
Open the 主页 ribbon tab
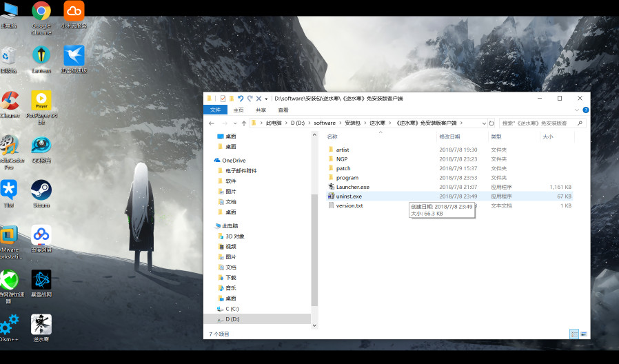239,110
